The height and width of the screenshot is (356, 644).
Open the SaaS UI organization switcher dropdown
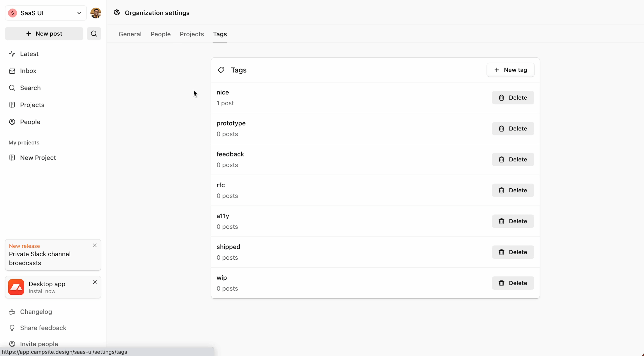pyautogui.click(x=46, y=13)
